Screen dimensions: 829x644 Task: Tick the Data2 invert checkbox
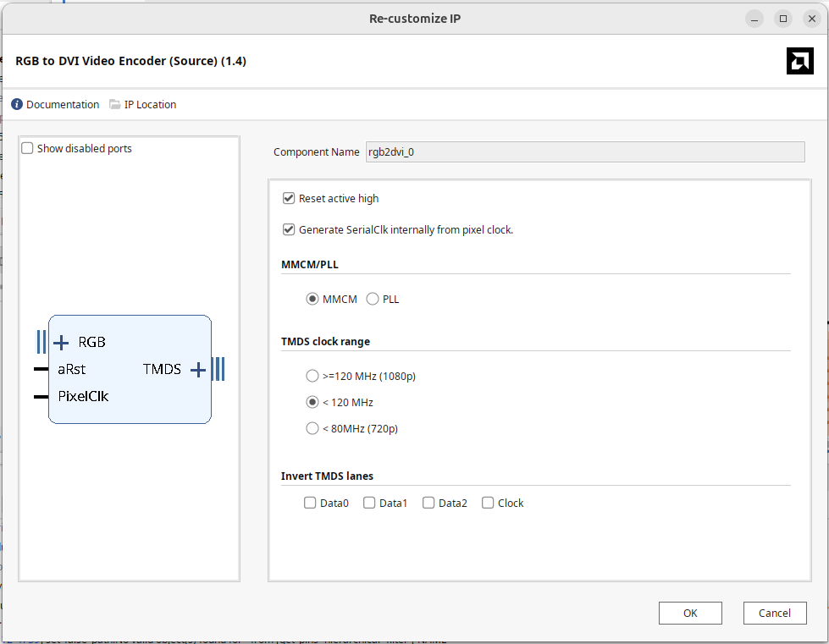click(428, 504)
